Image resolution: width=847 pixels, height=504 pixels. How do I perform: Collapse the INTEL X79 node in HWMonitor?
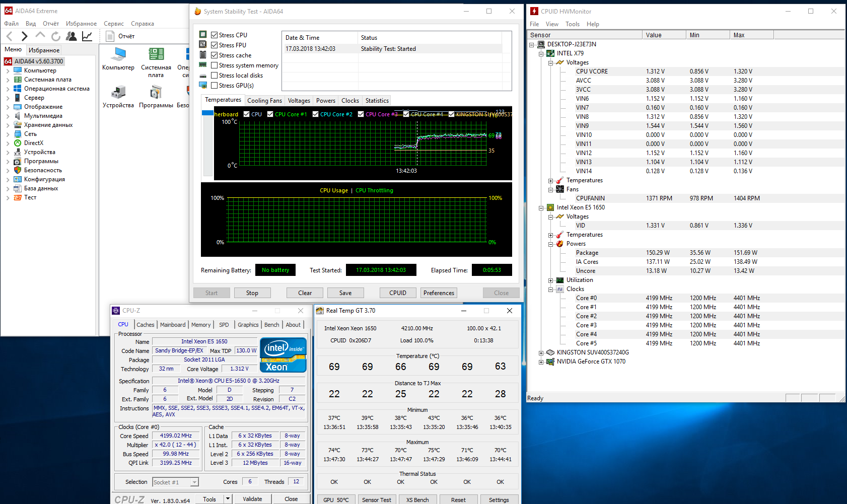pyautogui.click(x=541, y=53)
